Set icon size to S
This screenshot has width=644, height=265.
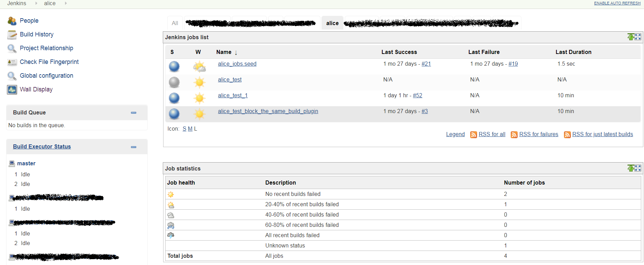(x=184, y=129)
